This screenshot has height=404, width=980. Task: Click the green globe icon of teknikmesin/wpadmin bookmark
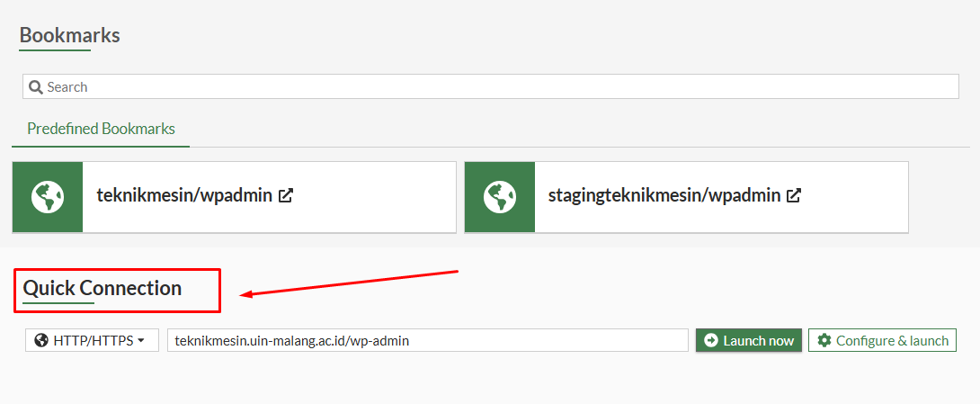tap(48, 196)
